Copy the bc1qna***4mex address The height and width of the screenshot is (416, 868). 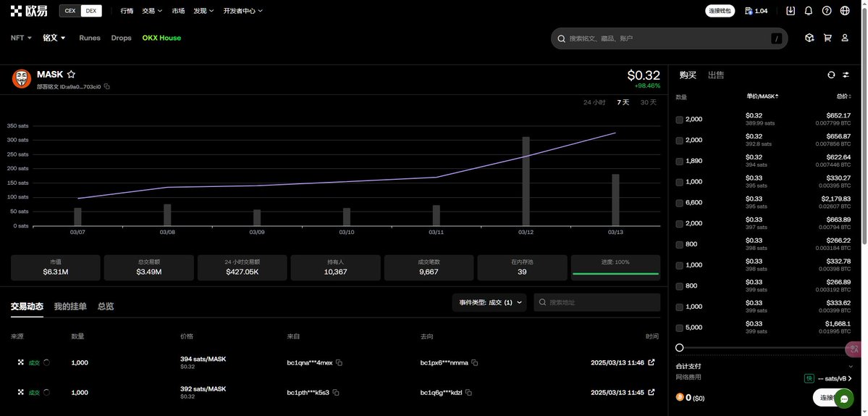pyautogui.click(x=340, y=363)
